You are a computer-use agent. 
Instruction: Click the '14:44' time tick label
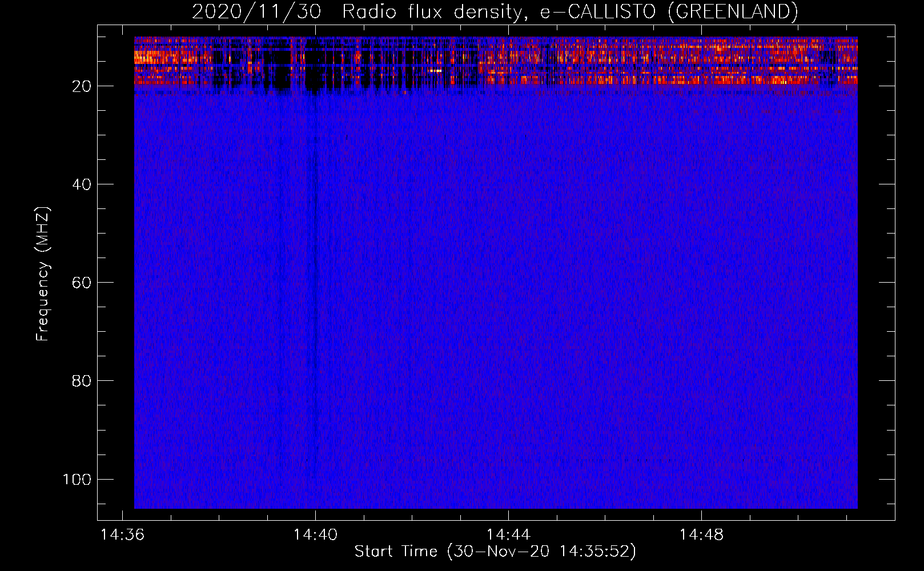pyautogui.click(x=508, y=535)
